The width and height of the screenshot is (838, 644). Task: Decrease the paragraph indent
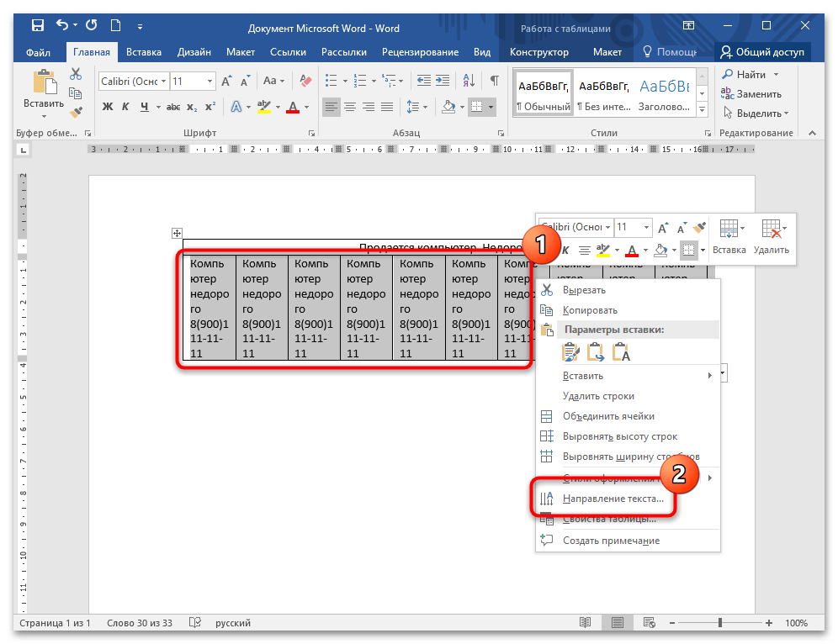pos(424,81)
